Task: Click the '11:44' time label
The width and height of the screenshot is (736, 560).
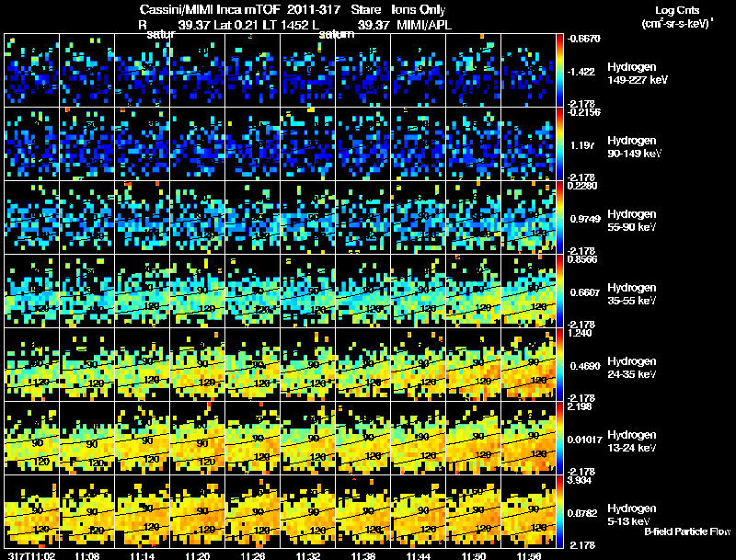Action: pos(419,555)
